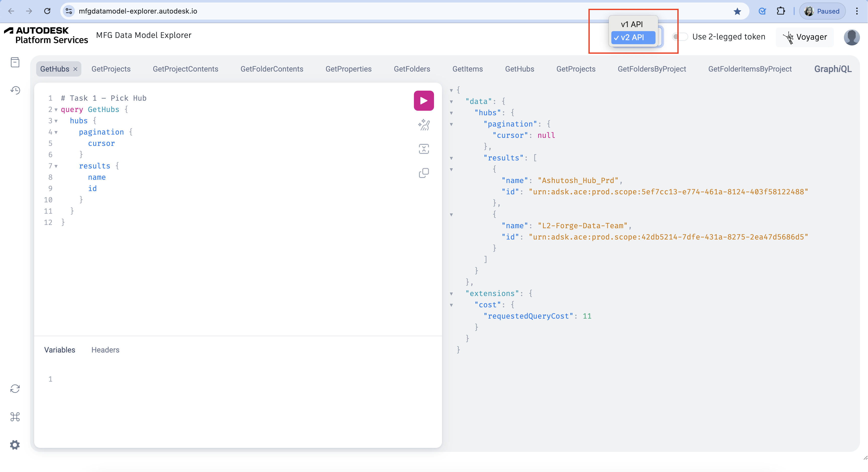The width and height of the screenshot is (868, 472).
Task: Place cursor on "cursor" field in line 5
Action: pyautogui.click(x=101, y=144)
